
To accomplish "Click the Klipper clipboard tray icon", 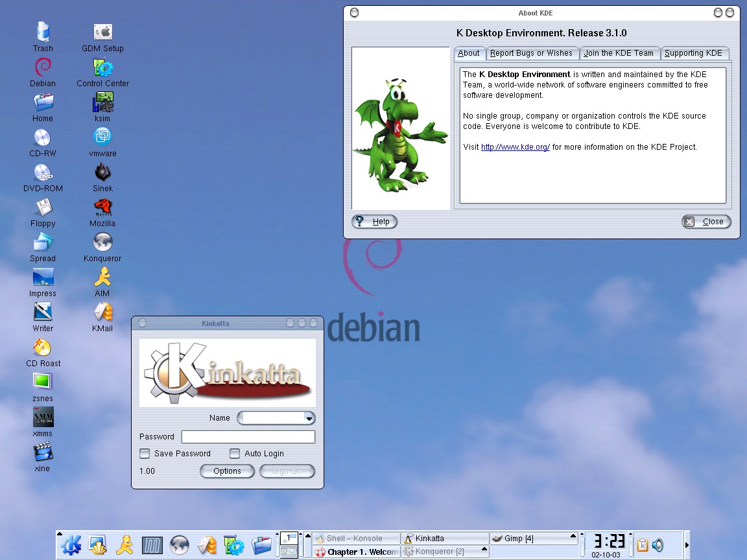I will coord(642,544).
